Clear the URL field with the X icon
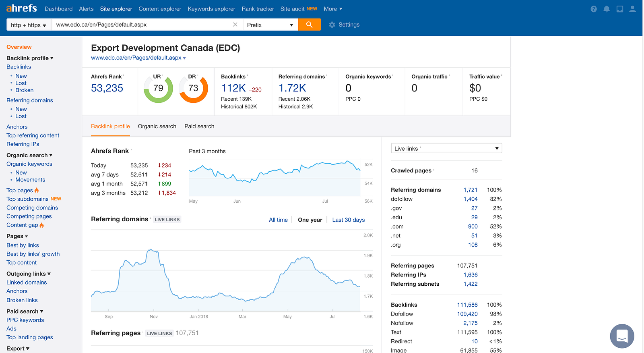Image resolution: width=644 pixels, height=353 pixels. 235,25
